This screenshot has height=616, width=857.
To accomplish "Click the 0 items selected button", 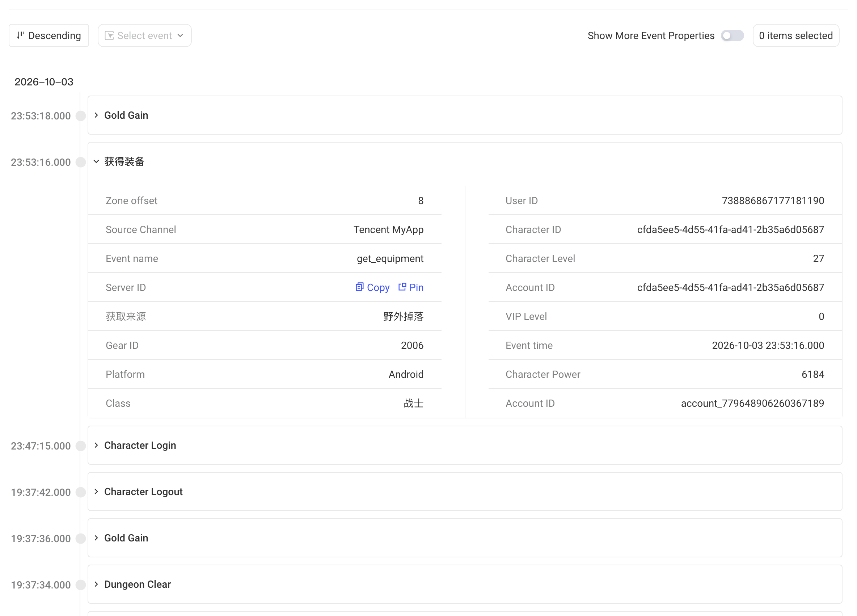I will pos(796,35).
